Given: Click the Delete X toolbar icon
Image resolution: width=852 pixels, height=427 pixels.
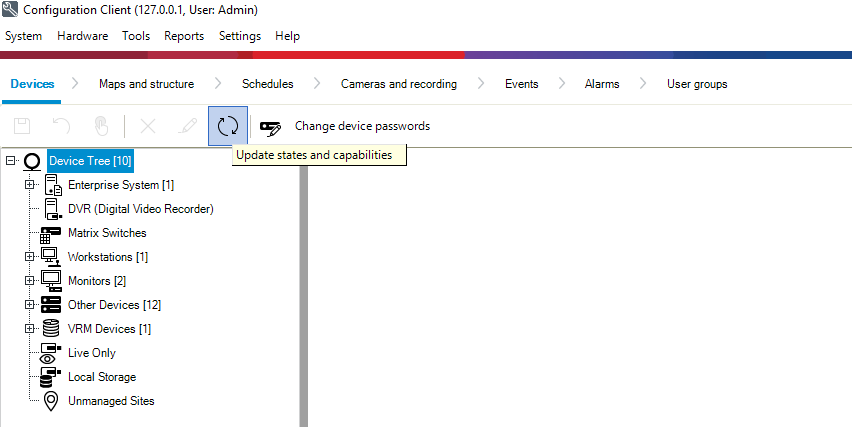Looking at the screenshot, I should (x=148, y=126).
